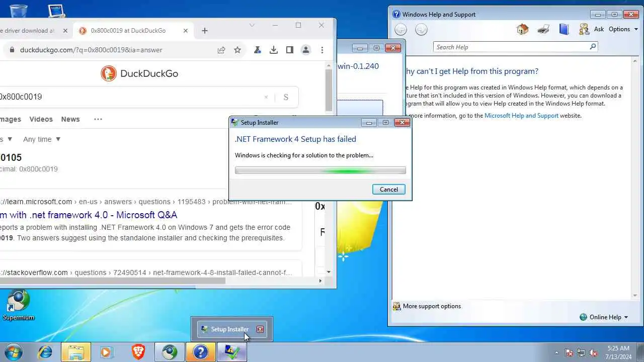Open browser profile avatar icon
This screenshot has width=644, height=362.
(x=306, y=50)
